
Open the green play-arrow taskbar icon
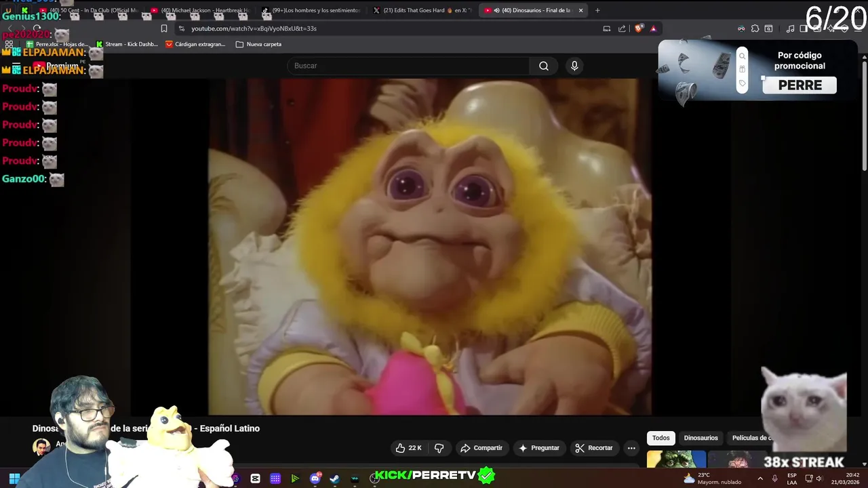coord(295,479)
